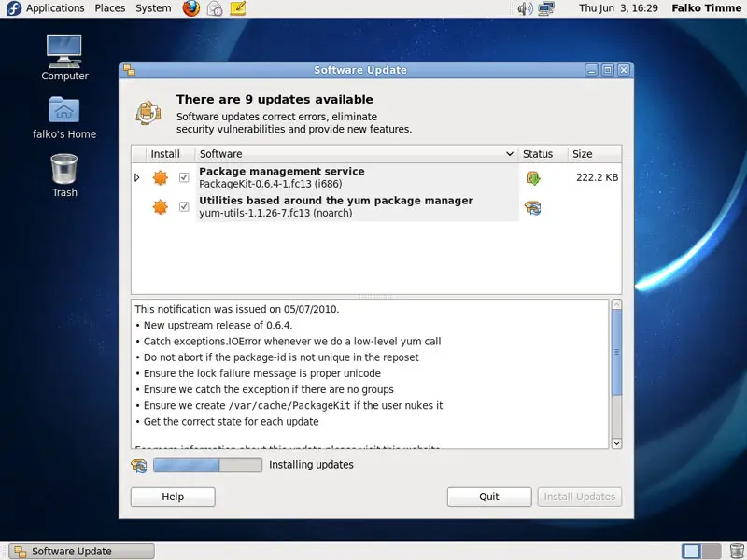
Task: Launch Firefox from the top panel
Action: 191,8
